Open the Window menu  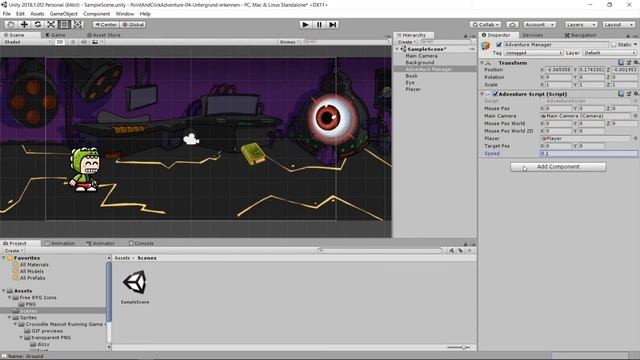(x=124, y=13)
